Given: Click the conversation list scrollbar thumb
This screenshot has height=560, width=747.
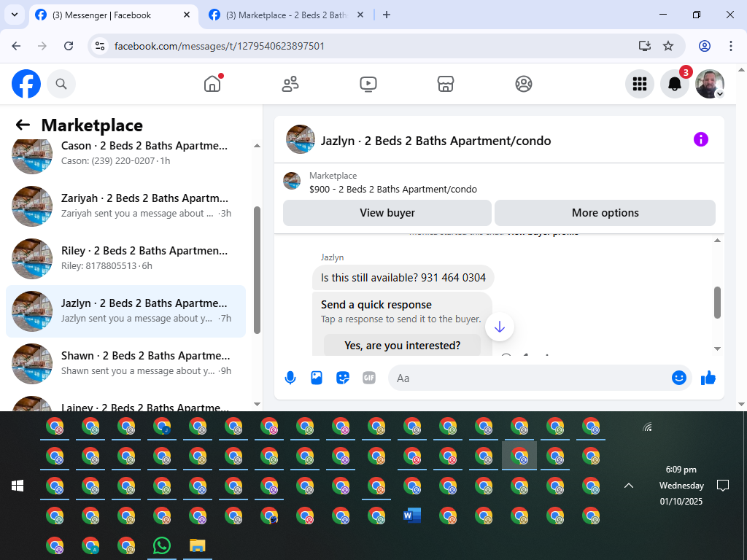Looking at the screenshot, I should 258,270.
